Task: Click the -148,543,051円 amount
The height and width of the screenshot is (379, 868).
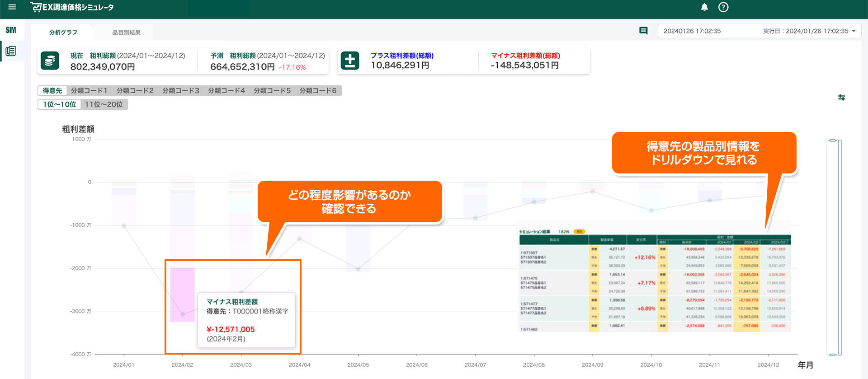Action: click(x=525, y=66)
